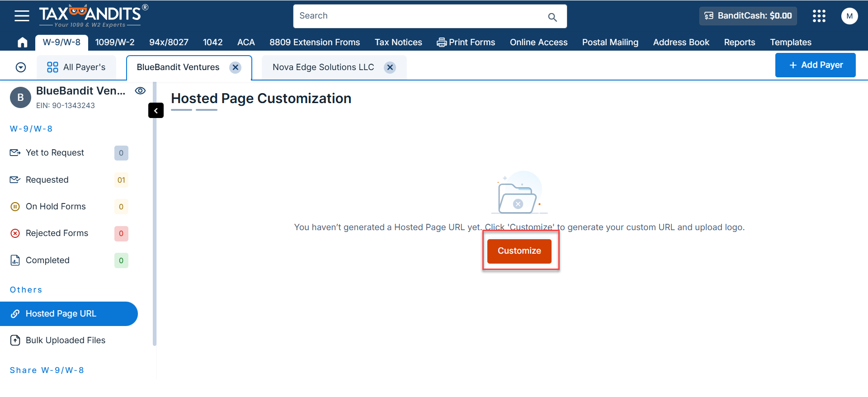Click the search magnifier icon
This screenshot has height=397, width=868.
point(552,17)
